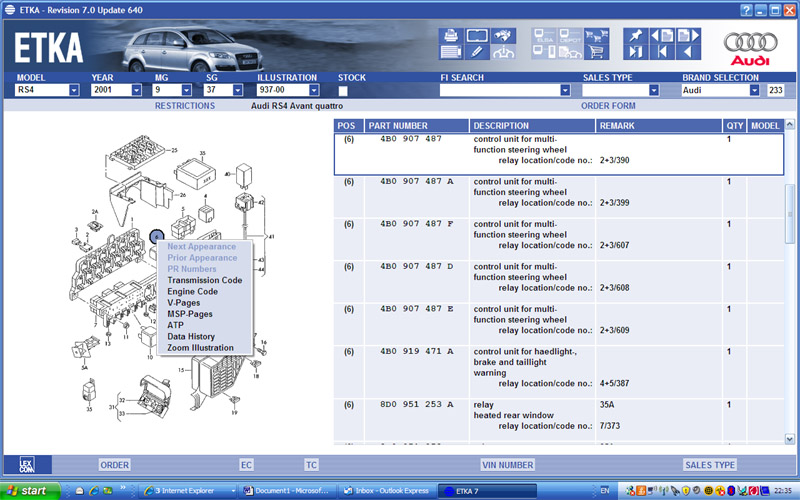800x500 pixels.
Task: Click the ELSA toolbar icon
Action: click(544, 36)
